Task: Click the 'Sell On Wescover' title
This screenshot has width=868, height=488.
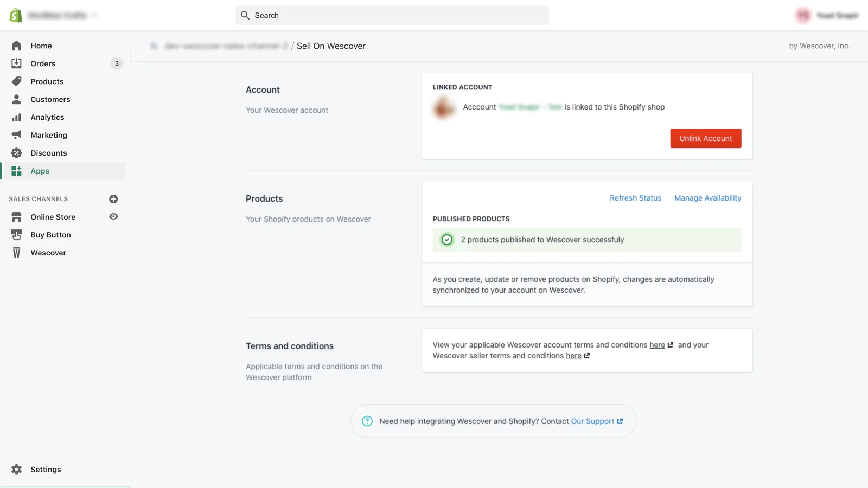Action: click(x=331, y=46)
